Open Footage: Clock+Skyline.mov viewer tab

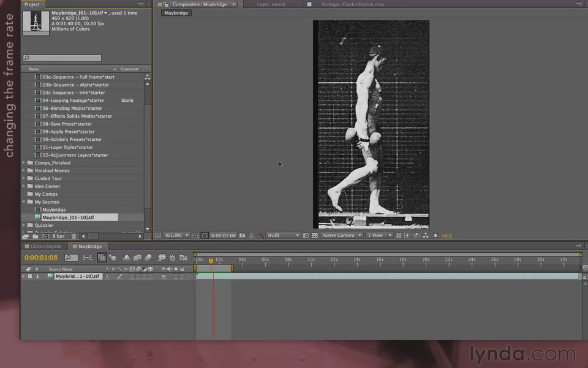point(353,4)
